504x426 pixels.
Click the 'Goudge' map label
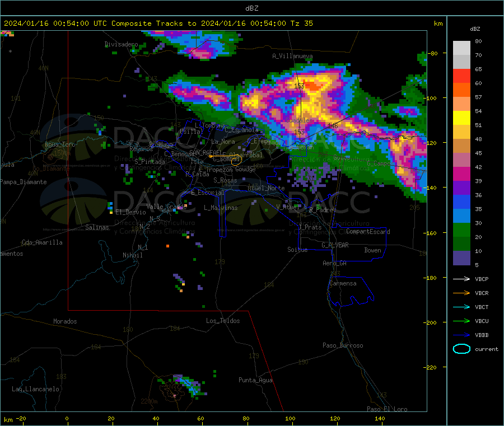coord(245,169)
